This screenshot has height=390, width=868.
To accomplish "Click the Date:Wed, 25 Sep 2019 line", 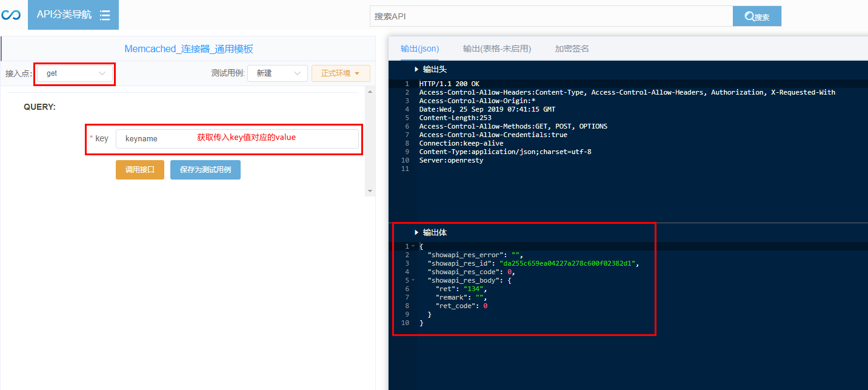I will (x=487, y=109).
